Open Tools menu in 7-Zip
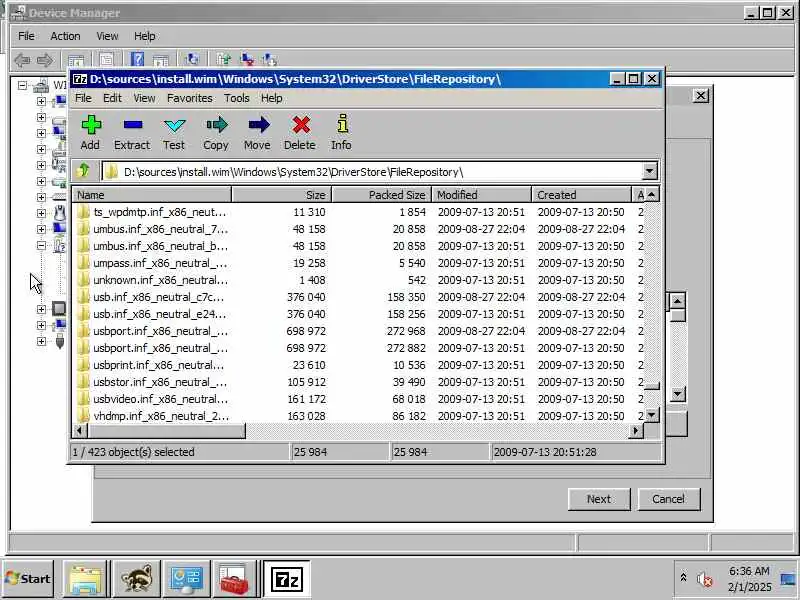The height and width of the screenshot is (600, 800). click(237, 98)
